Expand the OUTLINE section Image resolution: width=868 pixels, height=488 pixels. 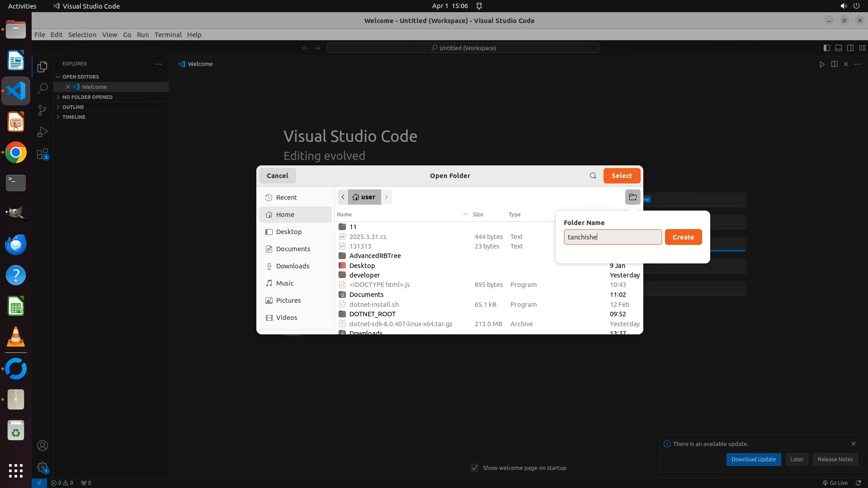click(73, 107)
